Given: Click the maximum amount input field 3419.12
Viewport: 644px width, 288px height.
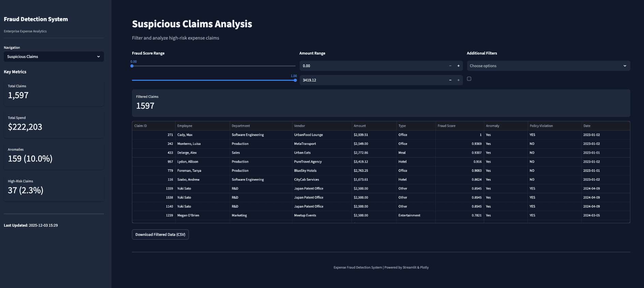Looking at the screenshot, I should pos(373,80).
